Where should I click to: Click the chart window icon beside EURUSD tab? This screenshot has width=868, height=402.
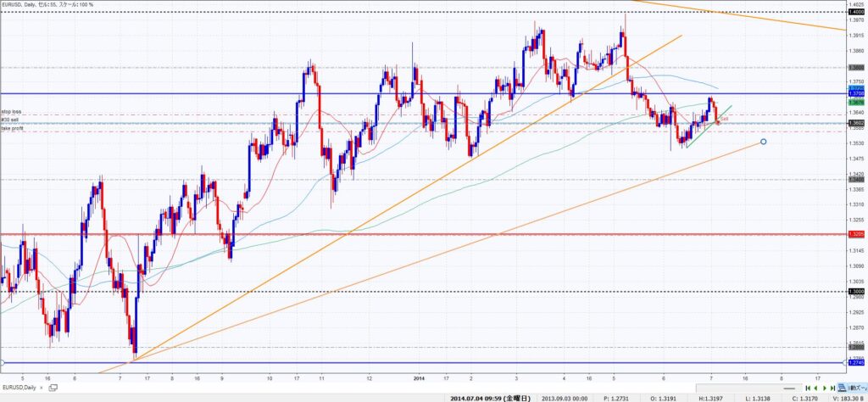(53, 388)
